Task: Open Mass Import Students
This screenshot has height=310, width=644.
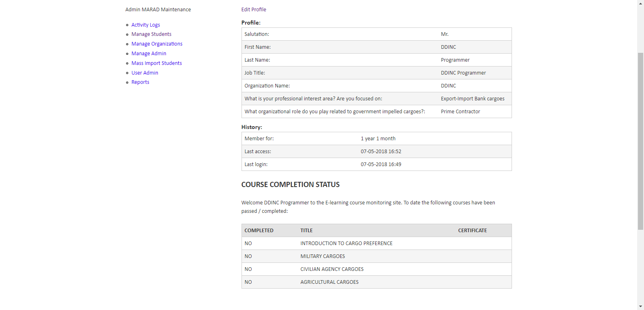Action: point(156,63)
